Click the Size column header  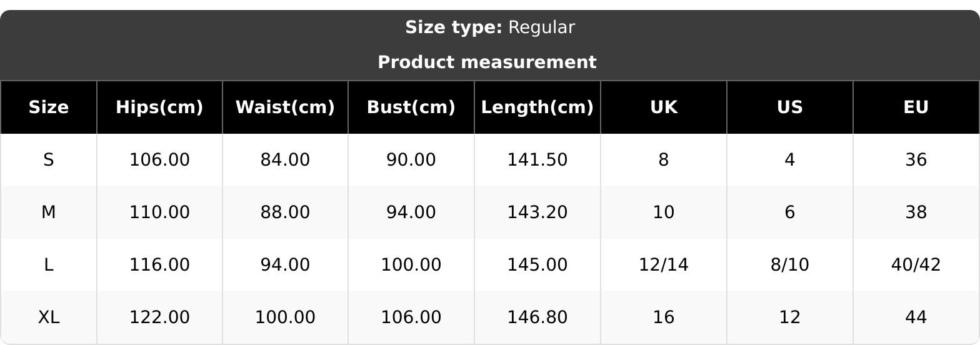(x=49, y=107)
